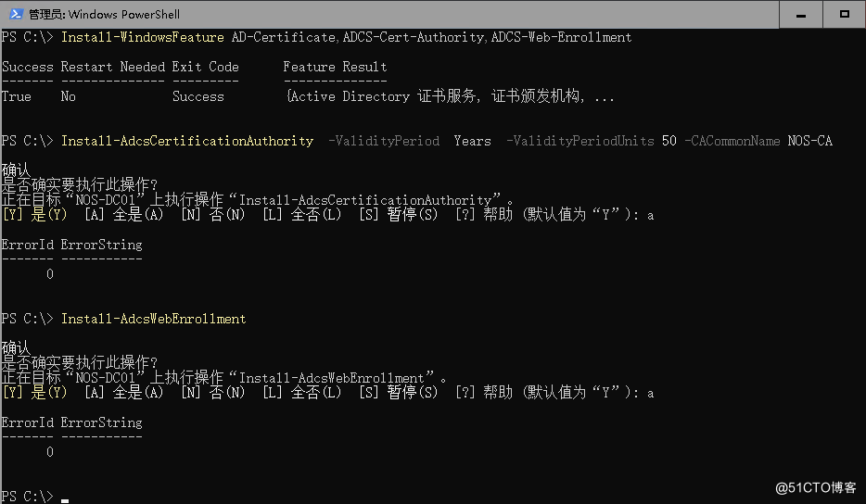Click the 'ADCS-Web-Enrollment' argument text
The image size is (866, 504).
(x=561, y=37)
